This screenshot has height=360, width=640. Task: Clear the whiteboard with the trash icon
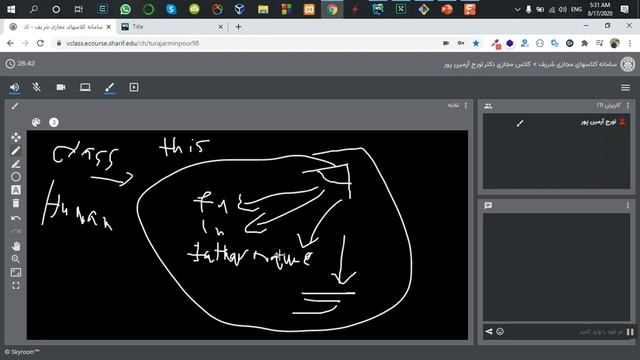(x=16, y=203)
